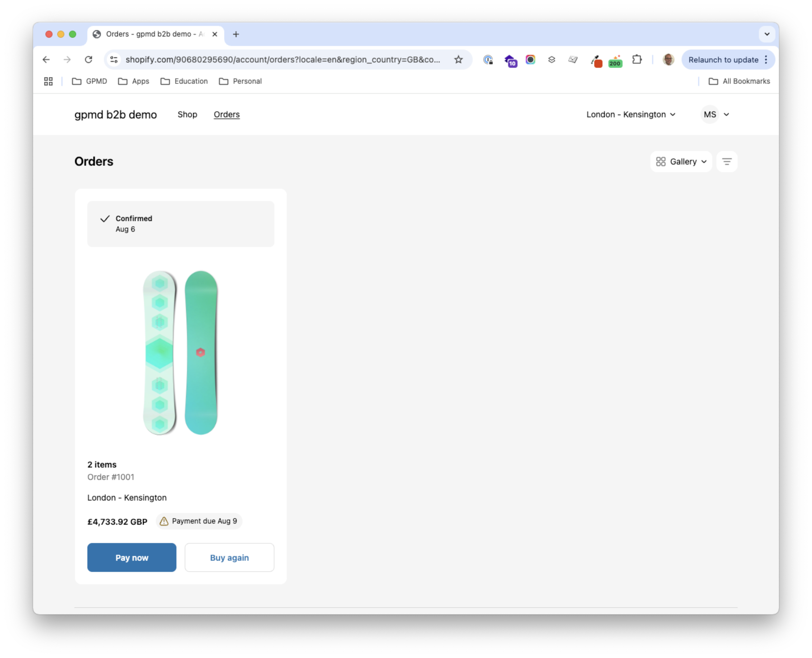Open the apps grid icon in the bookmarks bar
Image resolution: width=812 pixels, height=658 pixels.
pos(48,81)
